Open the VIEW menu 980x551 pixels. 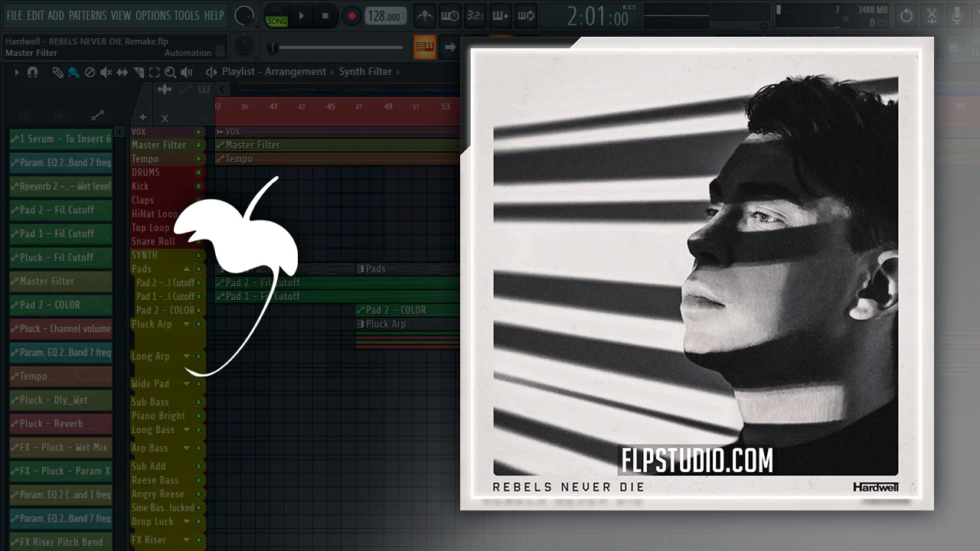coord(121,15)
